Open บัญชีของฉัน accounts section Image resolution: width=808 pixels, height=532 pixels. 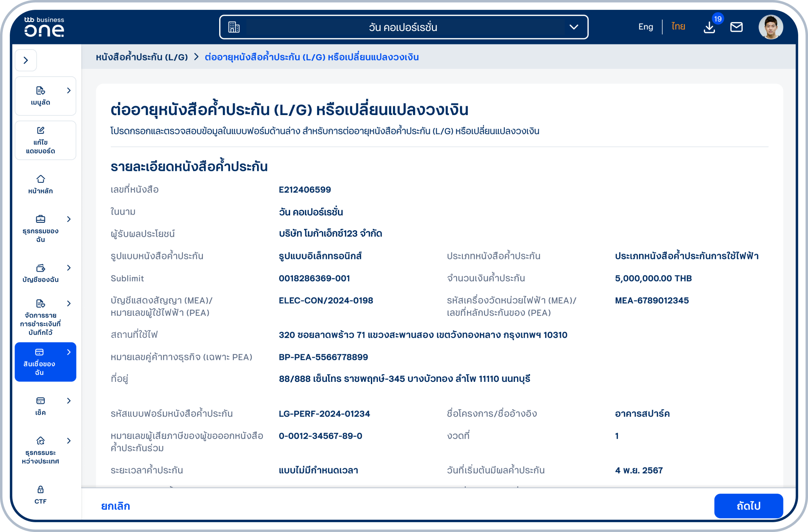[x=40, y=273]
